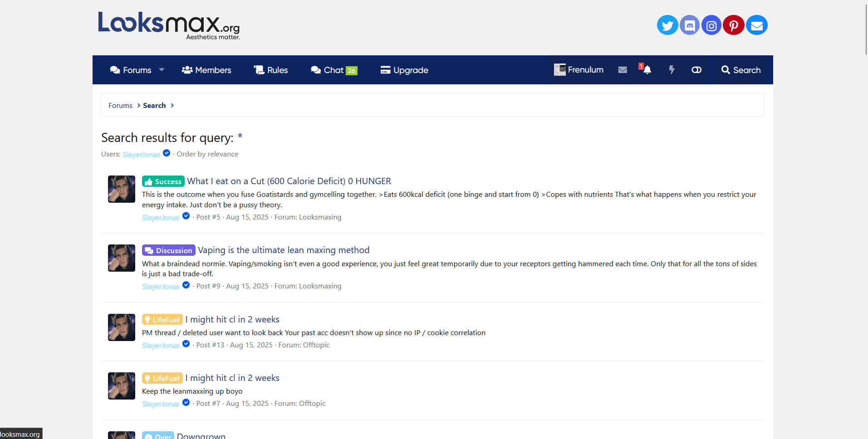The width and height of the screenshot is (868, 439).
Task: Open the Search panel in the navbar
Action: (740, 70)
